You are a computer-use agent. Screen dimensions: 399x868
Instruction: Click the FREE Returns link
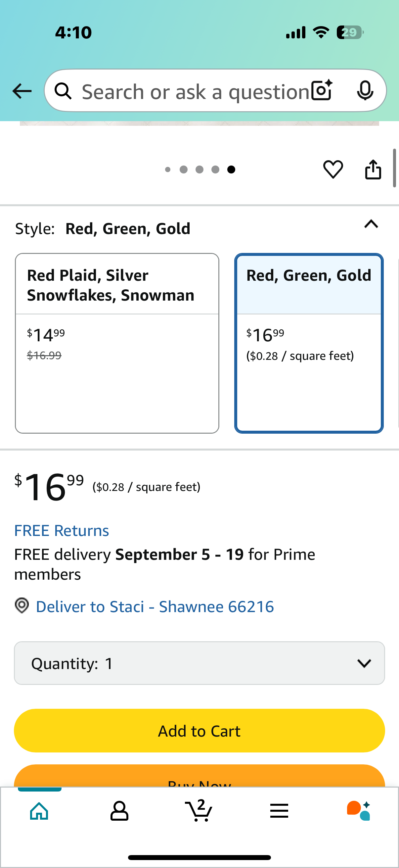click(62, 531)
